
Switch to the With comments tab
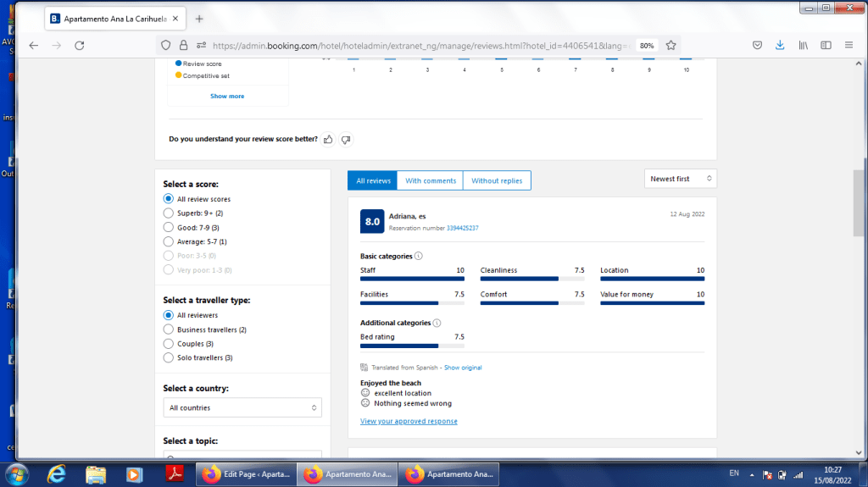coord(431,180)
